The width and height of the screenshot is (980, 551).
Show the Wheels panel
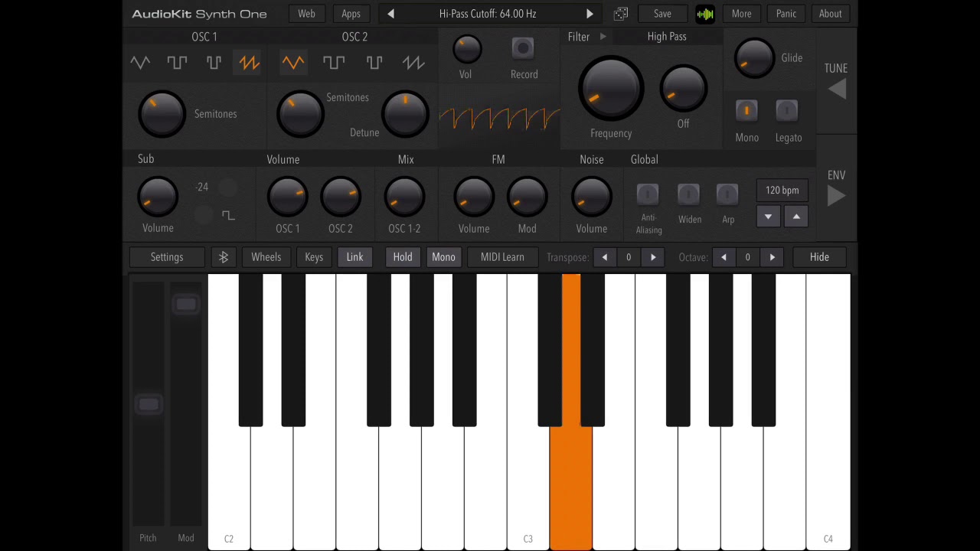(x=266, y=257)
